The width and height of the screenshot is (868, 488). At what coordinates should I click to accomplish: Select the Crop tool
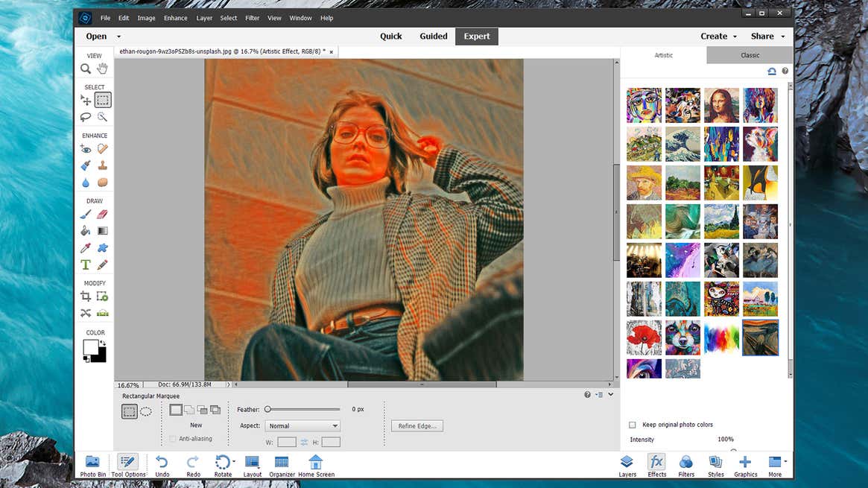coord(85,297)
